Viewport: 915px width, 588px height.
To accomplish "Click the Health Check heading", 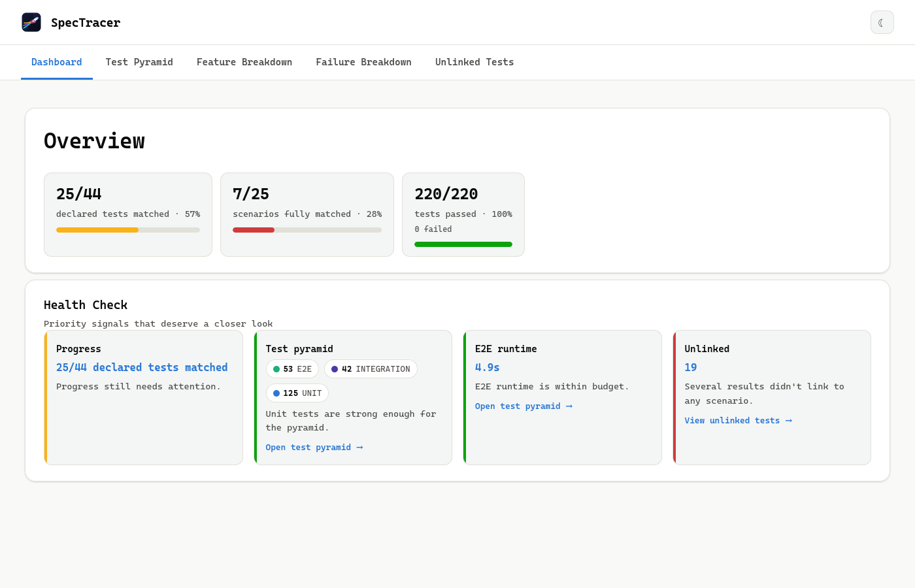I will pyautogui.click(x=86, y=305).
